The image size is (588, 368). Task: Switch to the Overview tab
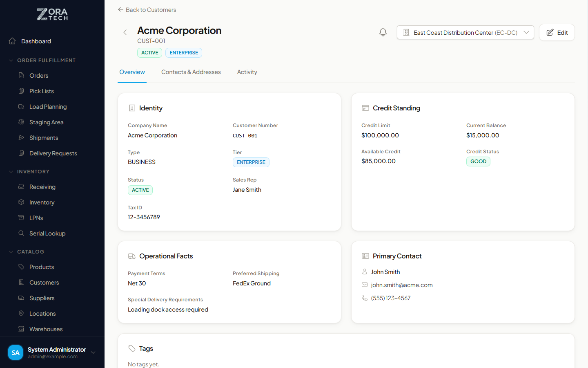pyautogui.click(x=132, y=72)
